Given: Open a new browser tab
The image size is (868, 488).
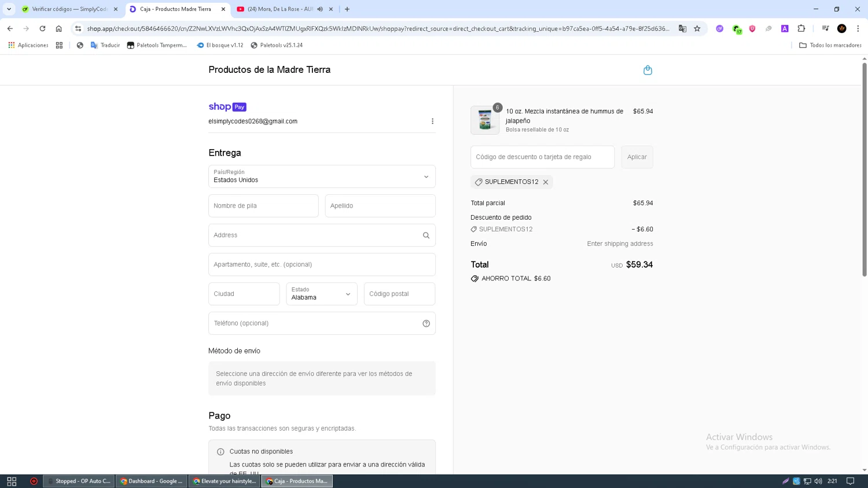Looking at the screenshot, I should [x=347, y=9].
